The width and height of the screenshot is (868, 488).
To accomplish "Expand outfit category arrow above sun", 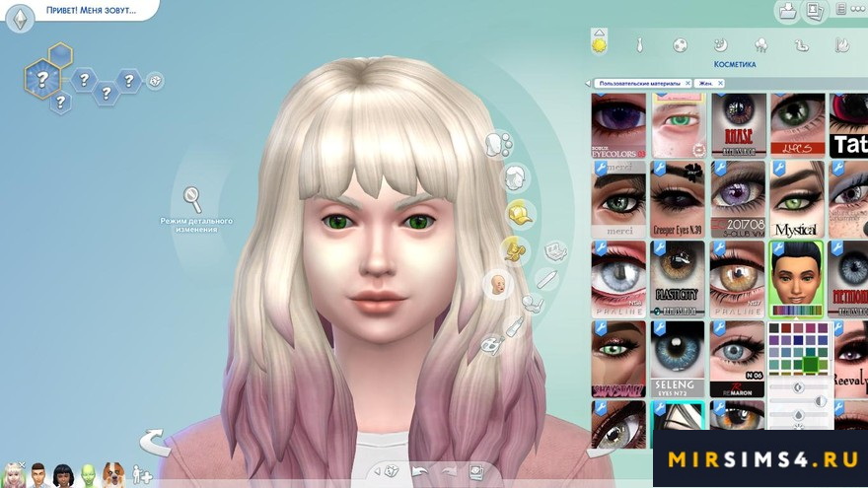I will coord(599,33).
